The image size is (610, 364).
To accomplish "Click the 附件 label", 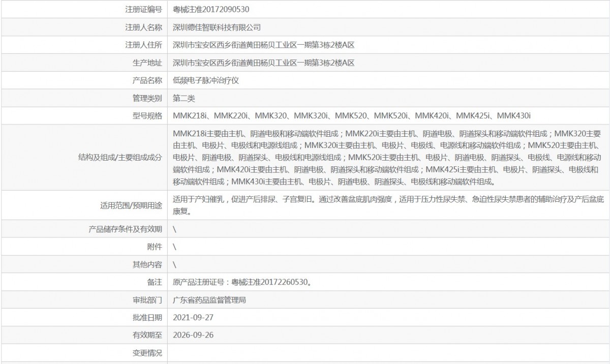I will click(x=155, y=247).
